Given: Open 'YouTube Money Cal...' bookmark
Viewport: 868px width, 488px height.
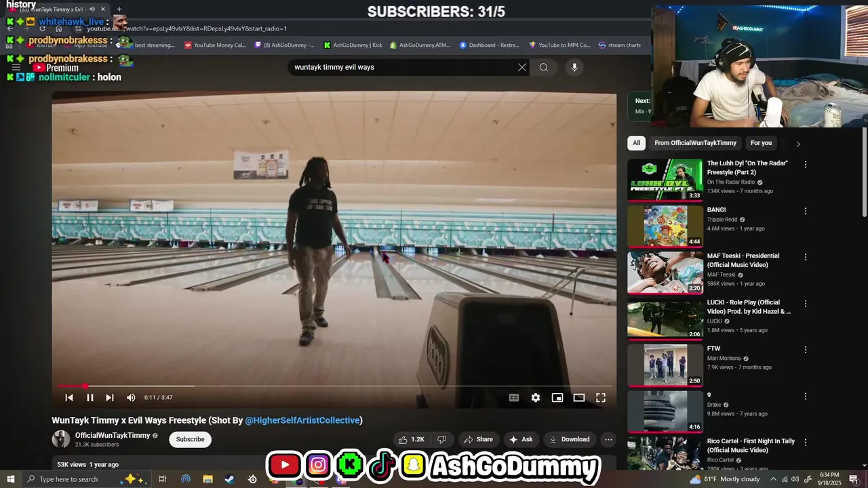Looking at the screenshot, I should click(x=215, y=45).
